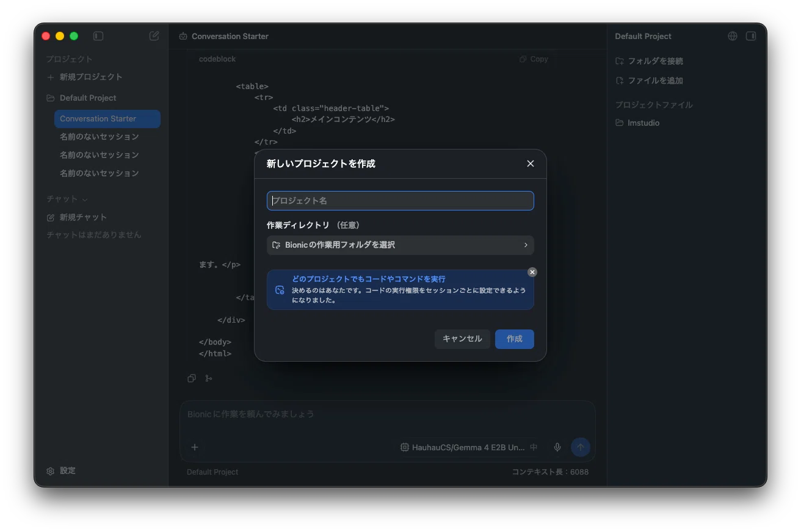Click the コンテキスト長：6088 status text
801x532 pixels.
[550, 472]
